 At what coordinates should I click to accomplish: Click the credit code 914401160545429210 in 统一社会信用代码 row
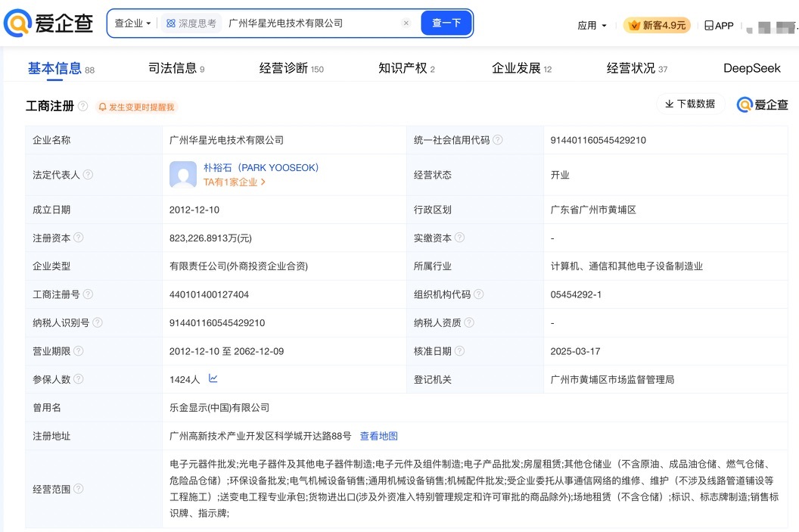pos(598,140)
